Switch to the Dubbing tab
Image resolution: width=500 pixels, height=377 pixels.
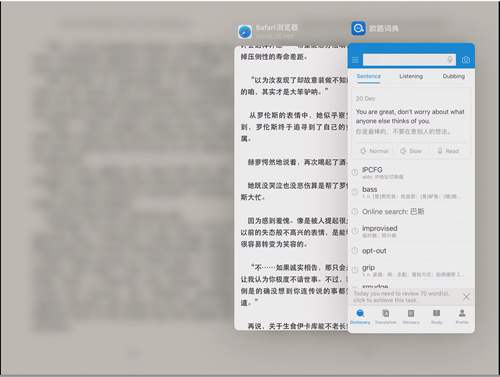(453, 76)
